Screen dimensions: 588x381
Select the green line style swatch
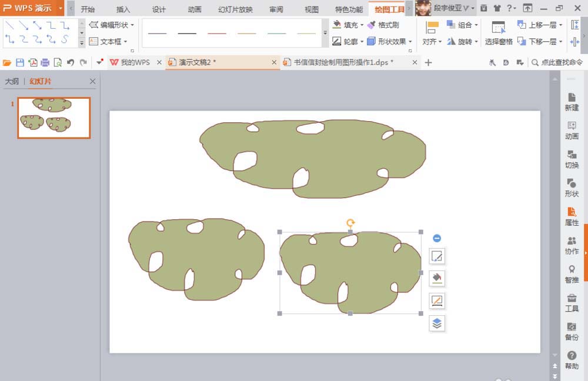(x=276, y=34)
